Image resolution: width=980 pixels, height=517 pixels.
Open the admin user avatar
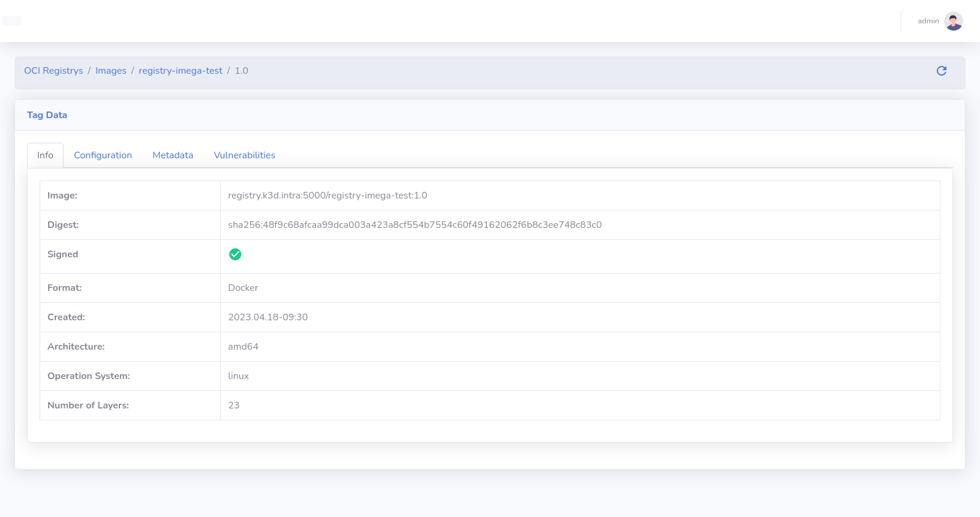tap(953, 21)
